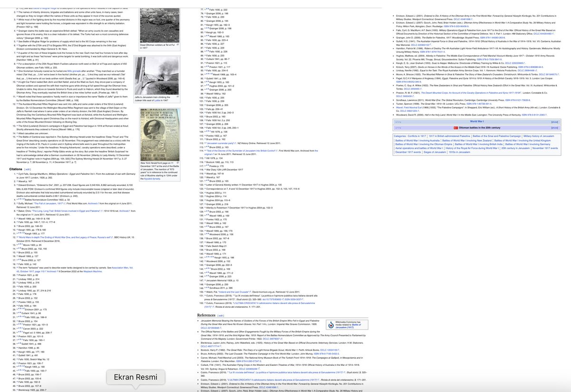
Task: Open The Fall of Jerusalem, 1917 citation link
Action: 49,204
